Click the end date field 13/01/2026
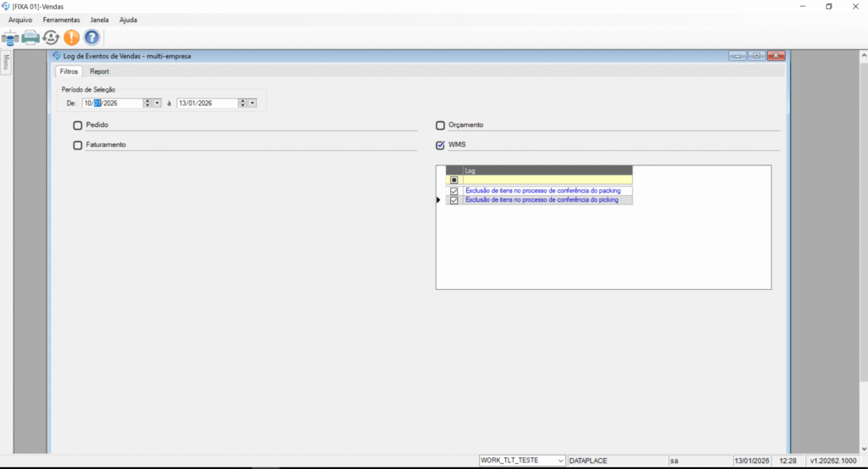The image size is (868, 469). click(202, 103)
